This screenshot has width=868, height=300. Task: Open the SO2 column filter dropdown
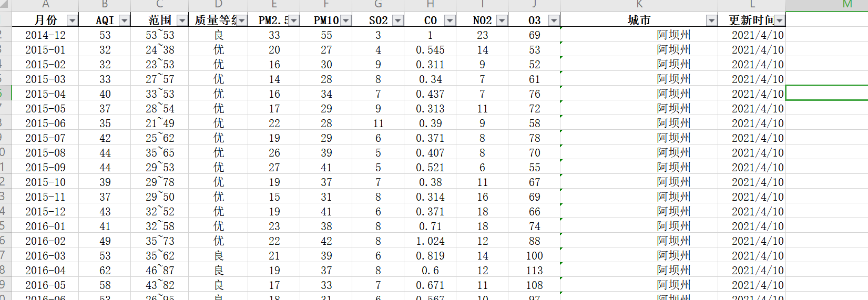398,20
